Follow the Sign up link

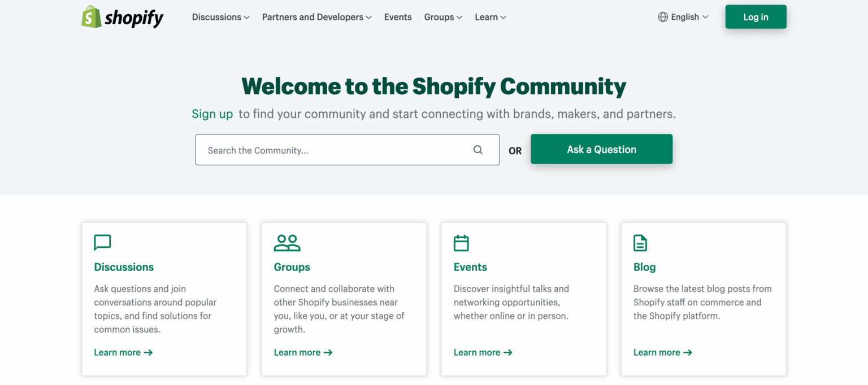tap(212, 114)
